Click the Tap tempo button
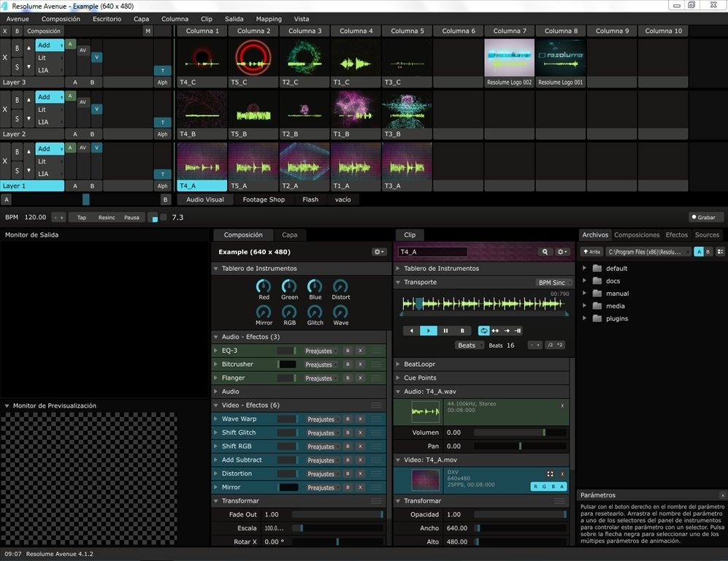 click(82, 218)
